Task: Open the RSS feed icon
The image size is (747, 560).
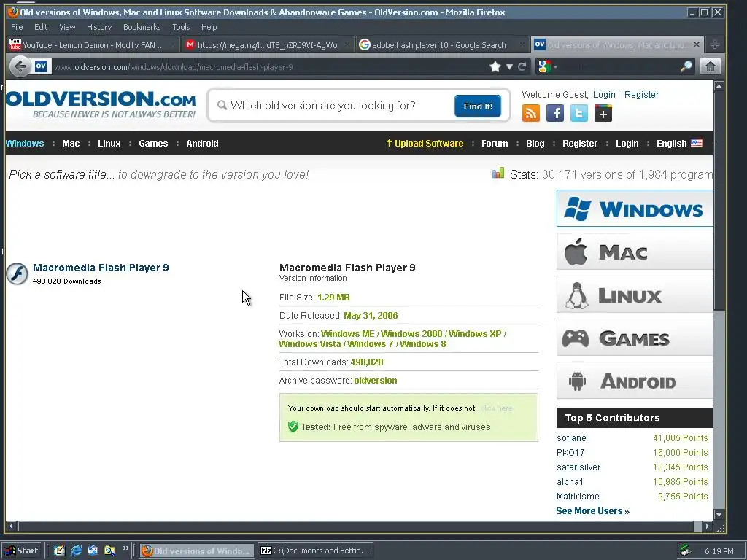Action: click(x=531, y=113)
